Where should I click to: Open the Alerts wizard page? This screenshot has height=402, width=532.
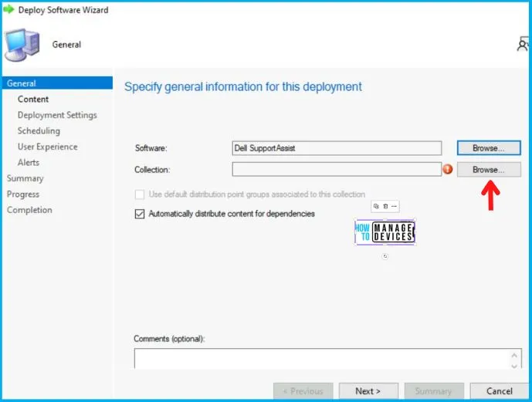[x=29, y=163]
